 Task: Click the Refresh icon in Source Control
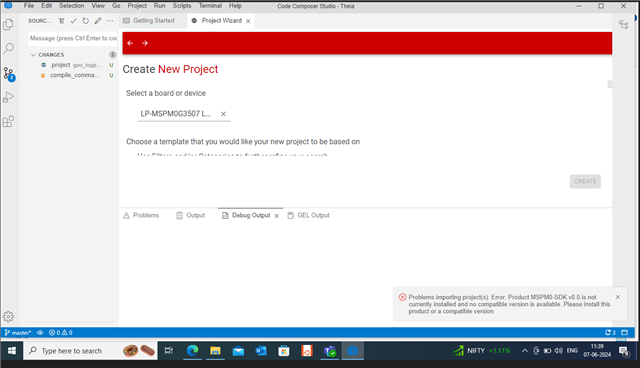click(x=85, y=21)
